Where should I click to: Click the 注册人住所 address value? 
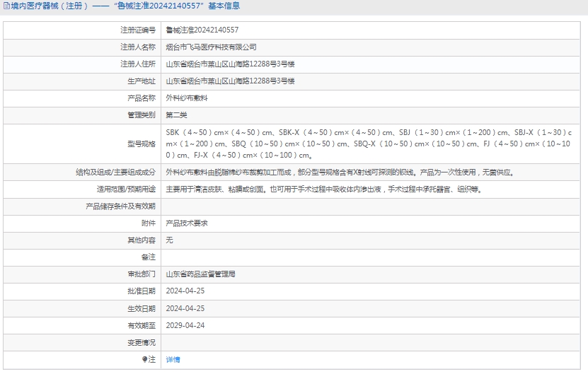pyautogui.click(x=230, y=64)
